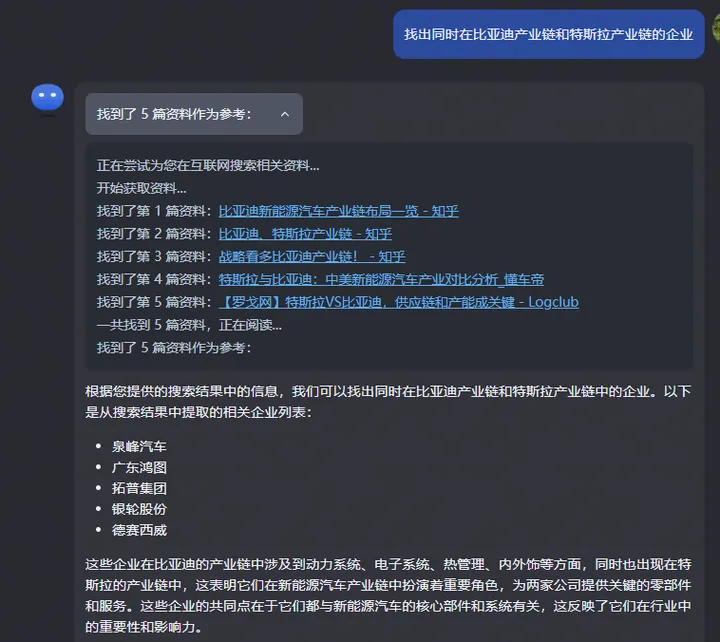720x642 pixels.
Task: Click the text '一共找到 5 篇资料，正在阅读...'
Action: 189,325
